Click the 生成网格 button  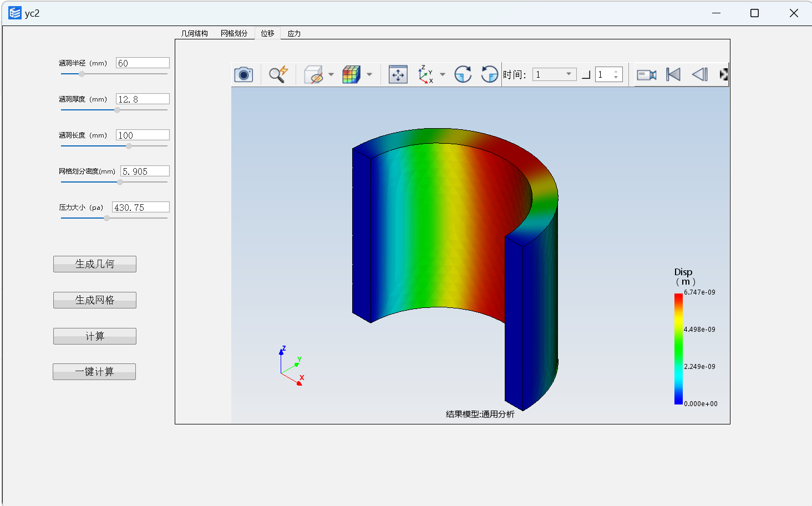(x=95, y=300)
